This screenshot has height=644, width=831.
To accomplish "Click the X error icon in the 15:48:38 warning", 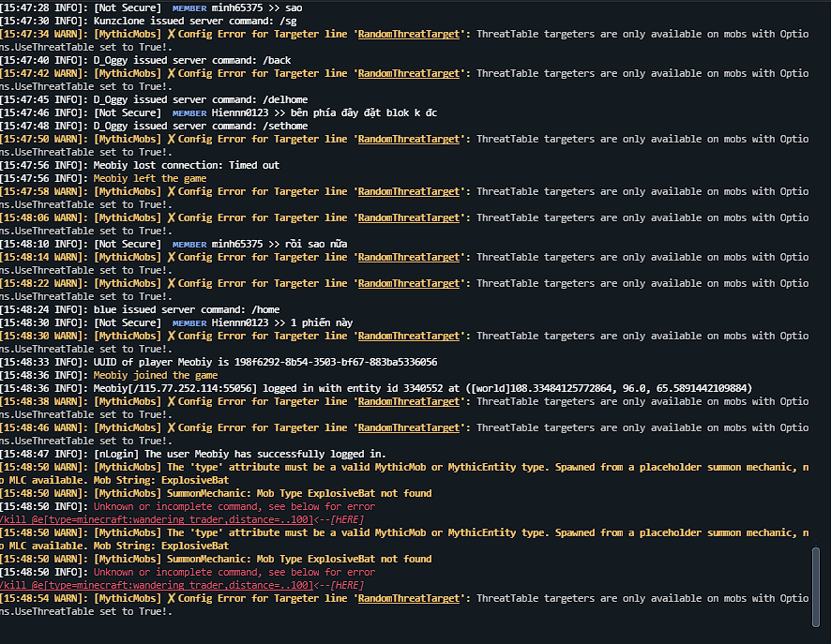I will pyautogui.click(x=172, y=401).
